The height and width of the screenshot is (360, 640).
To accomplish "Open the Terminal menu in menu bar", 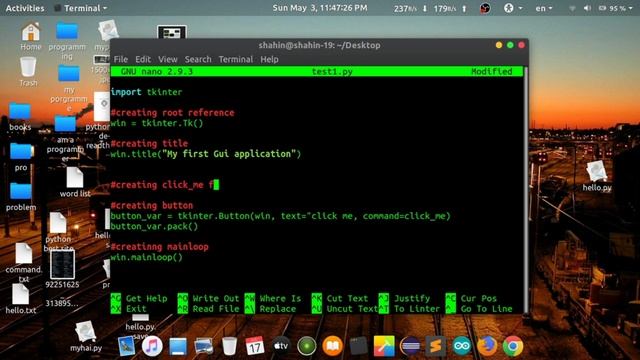I will point(236,59).
